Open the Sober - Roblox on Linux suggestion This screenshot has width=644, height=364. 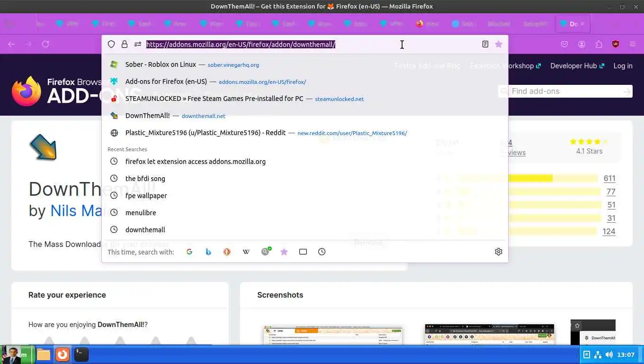305,64
